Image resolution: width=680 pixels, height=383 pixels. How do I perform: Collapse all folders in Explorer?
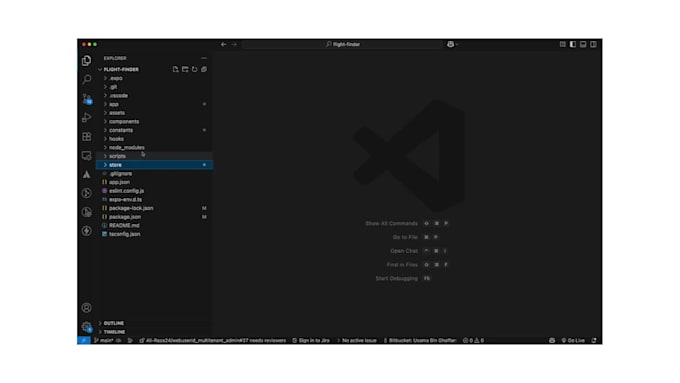click(x=204, y=69)
